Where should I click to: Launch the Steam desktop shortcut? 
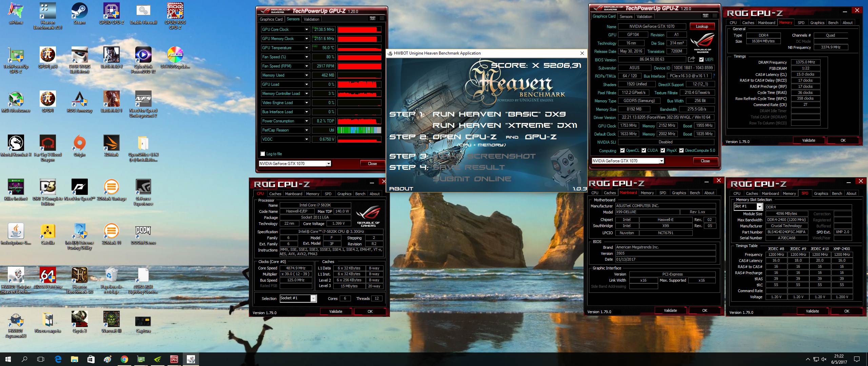(x=79, y=14)
